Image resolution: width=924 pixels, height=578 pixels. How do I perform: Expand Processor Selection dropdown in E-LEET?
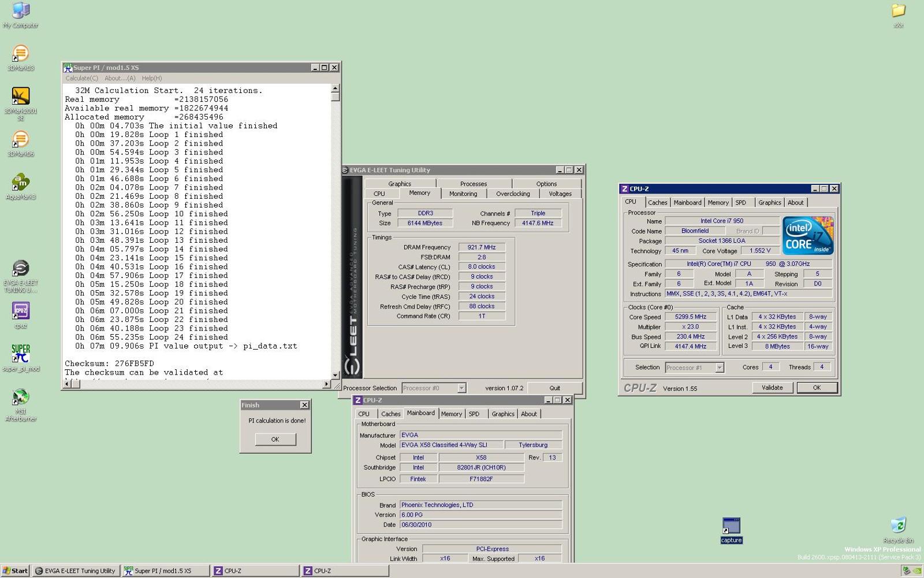[x=461, y=388]
